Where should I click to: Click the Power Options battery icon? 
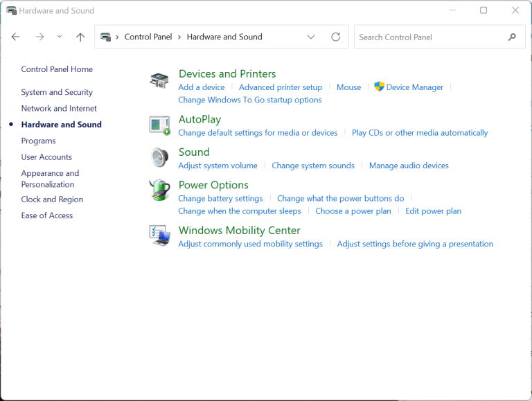pyautogui.click(x=159, y=190)
